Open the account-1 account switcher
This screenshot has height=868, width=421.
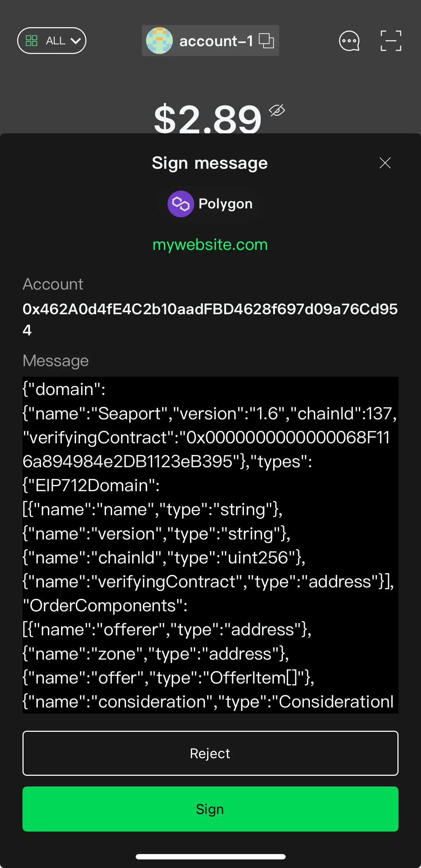(x=210, y=40)
